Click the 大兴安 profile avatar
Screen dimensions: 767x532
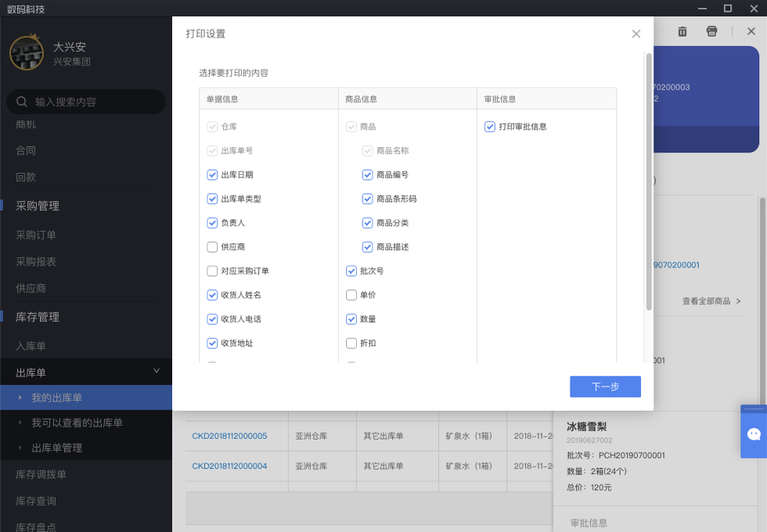pos(27,52)
